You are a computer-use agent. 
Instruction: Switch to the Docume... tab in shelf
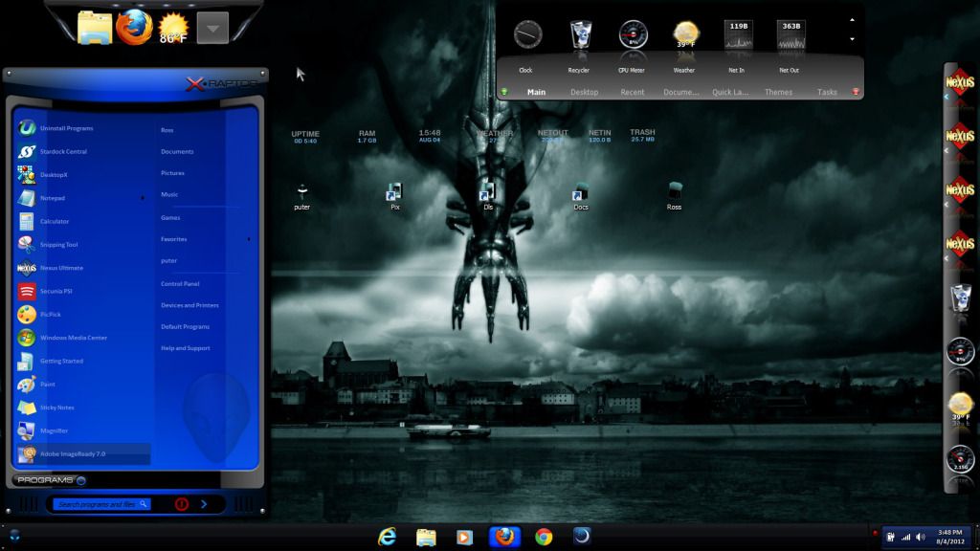tap(680, 92)
